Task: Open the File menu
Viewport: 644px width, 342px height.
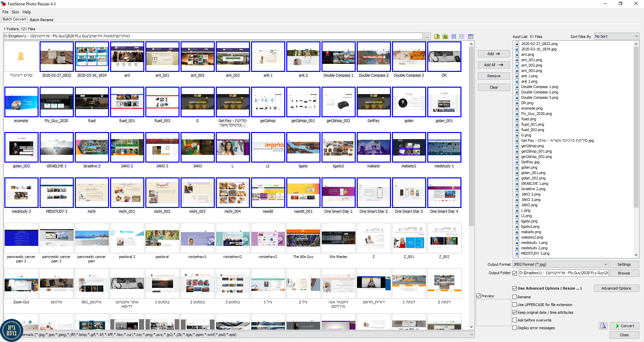Action: point(5,12)
